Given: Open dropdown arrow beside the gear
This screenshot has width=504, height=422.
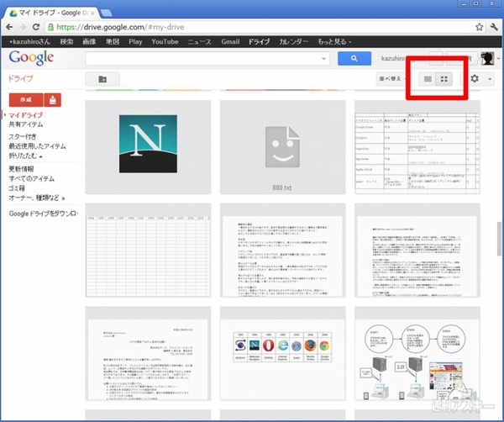Looking at the screenshot, I should pyautogui.click(x=490, y=79).
